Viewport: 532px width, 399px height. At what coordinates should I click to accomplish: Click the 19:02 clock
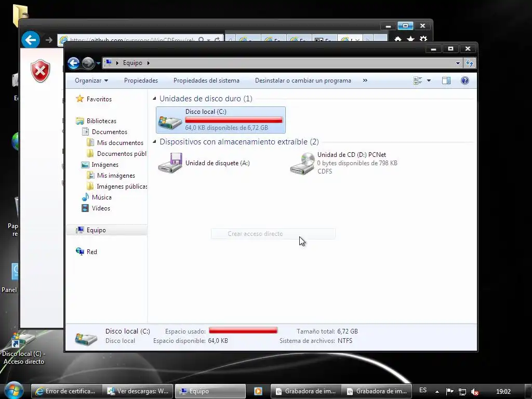tap(503, 392)
